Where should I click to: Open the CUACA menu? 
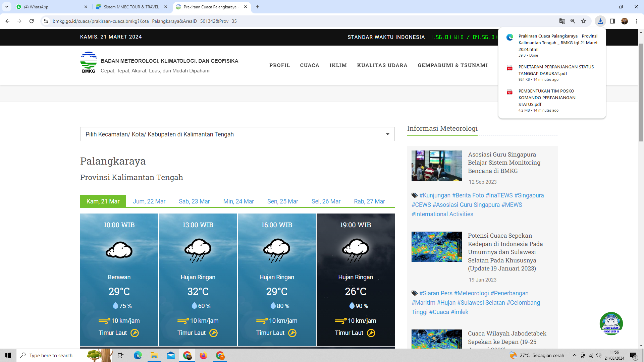pos(310,65)
